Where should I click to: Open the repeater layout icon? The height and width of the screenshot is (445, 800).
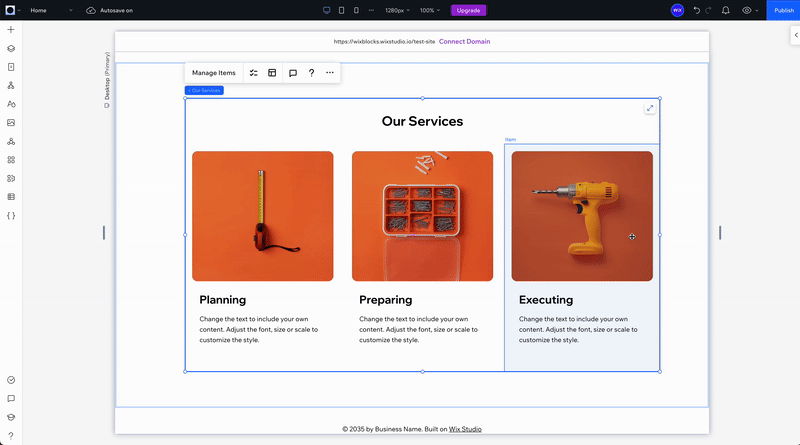coord(272,73)
